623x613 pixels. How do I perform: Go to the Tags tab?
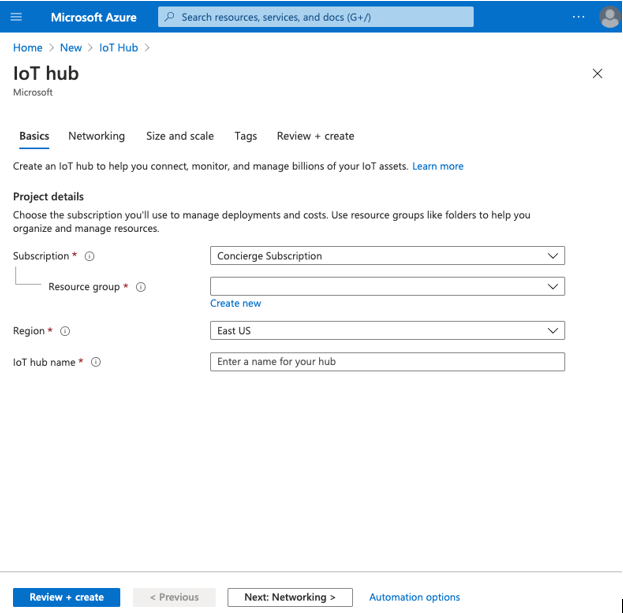[x=246, y=136]
